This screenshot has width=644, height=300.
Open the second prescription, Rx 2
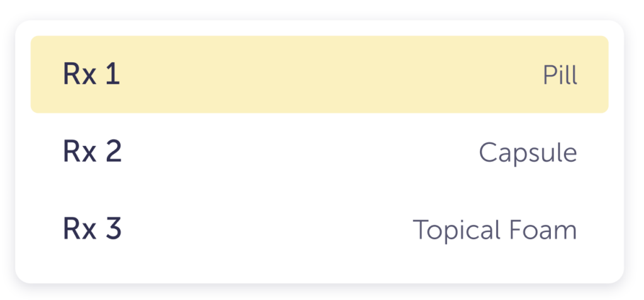click(x=319, y=152)
